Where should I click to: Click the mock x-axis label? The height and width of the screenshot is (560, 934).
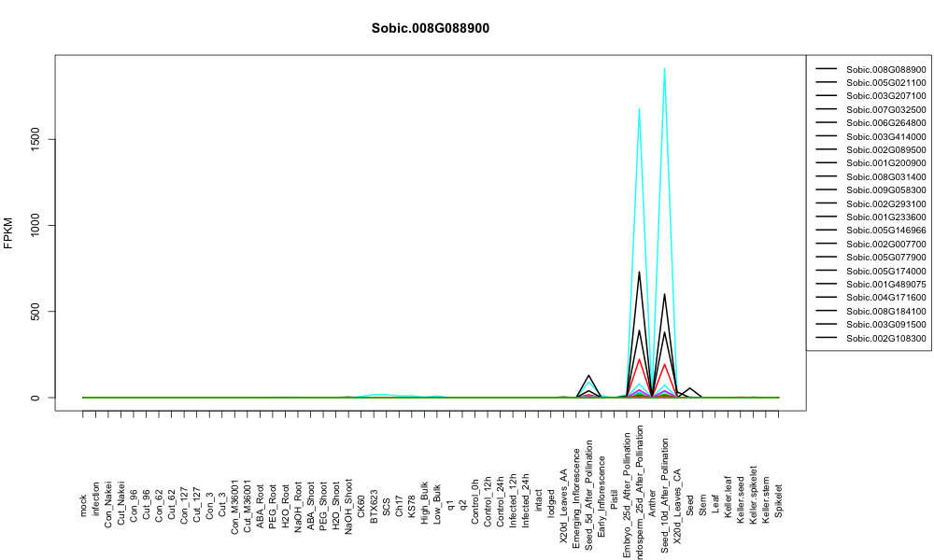point(83,505)
